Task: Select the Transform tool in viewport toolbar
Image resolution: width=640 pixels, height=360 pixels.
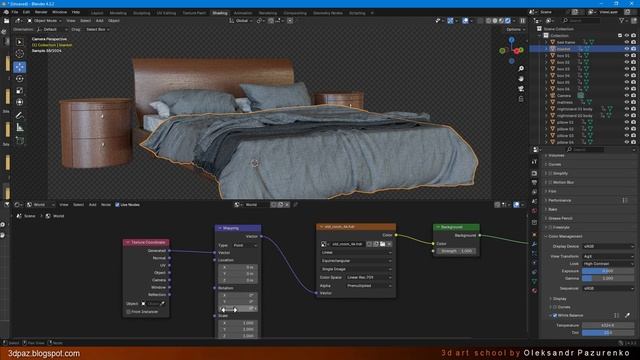Action: tap(20, 102)
